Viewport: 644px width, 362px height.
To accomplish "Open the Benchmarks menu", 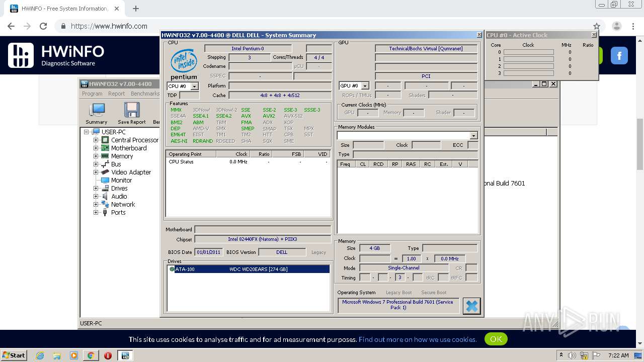I will pyautogui.click(x=145, y=94).
